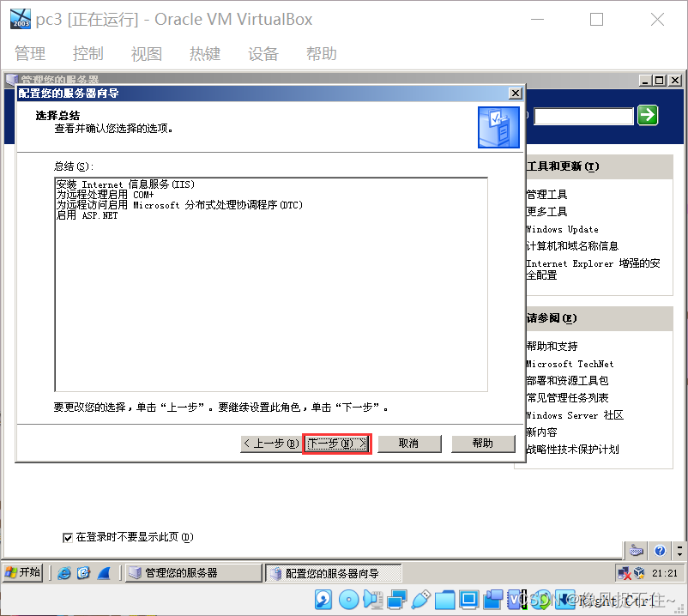Viewport: 688px width, 616px height.
Task: Click VirtualBox Guest Additions tray icon
Action: [639, 573]
